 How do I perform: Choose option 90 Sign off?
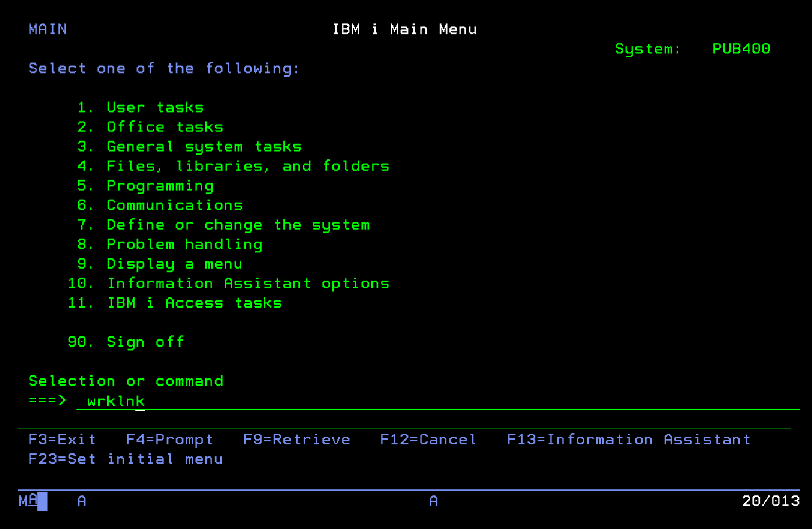pos(145,342)
